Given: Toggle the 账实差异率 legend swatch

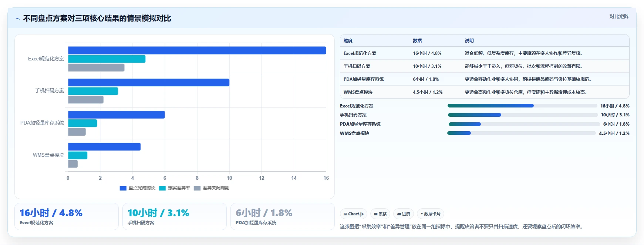Looking at the screenshot, I should click(x=162, y=188).
